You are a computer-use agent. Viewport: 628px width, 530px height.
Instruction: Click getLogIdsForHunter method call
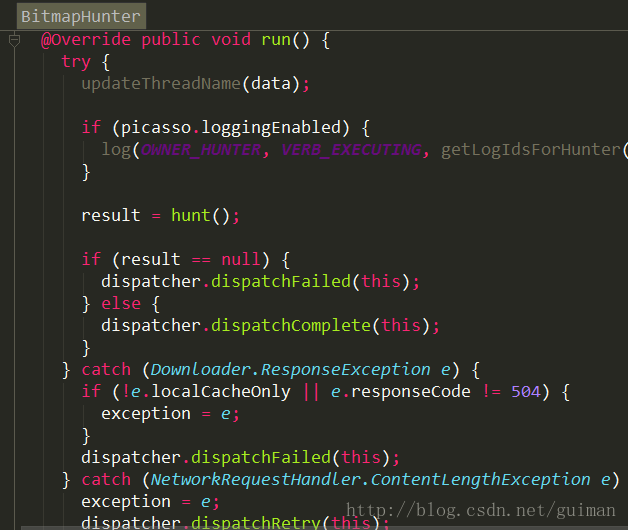(531, 150)
